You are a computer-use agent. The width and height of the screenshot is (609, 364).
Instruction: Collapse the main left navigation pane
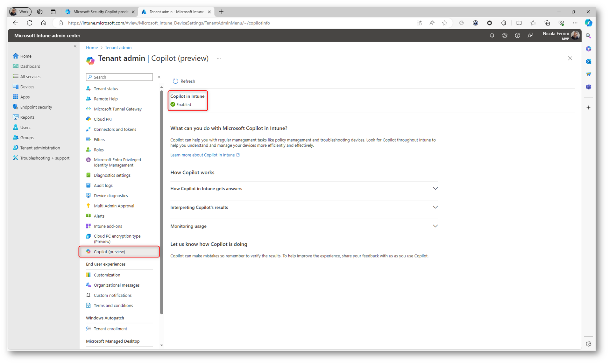click(75, 46)
